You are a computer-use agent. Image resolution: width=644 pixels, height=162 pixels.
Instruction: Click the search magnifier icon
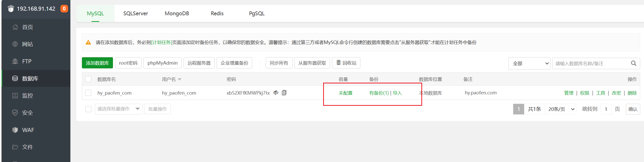tap(634, 63)
